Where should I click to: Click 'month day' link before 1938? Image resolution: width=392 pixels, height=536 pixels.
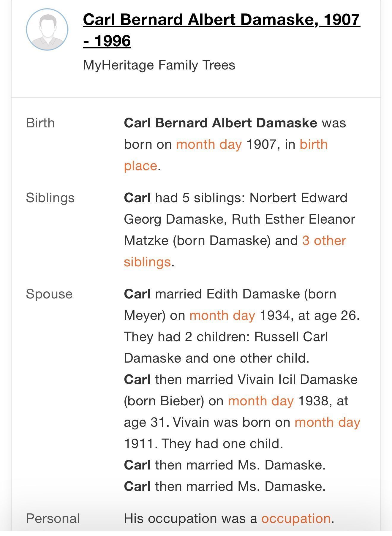click(261, 401)
